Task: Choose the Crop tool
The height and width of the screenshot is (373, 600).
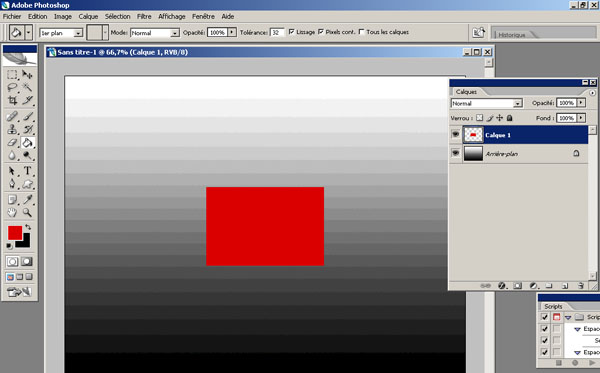Action: point(12,101)
